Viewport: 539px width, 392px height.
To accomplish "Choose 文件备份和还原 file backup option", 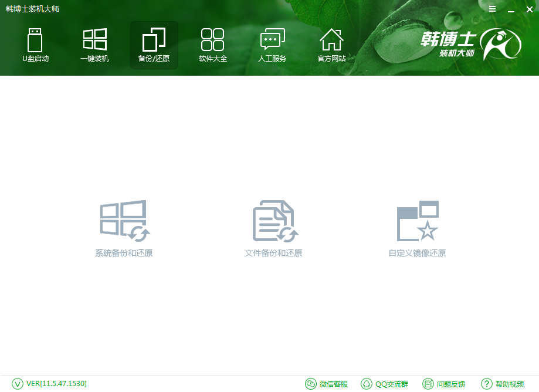I will [273, 228].
